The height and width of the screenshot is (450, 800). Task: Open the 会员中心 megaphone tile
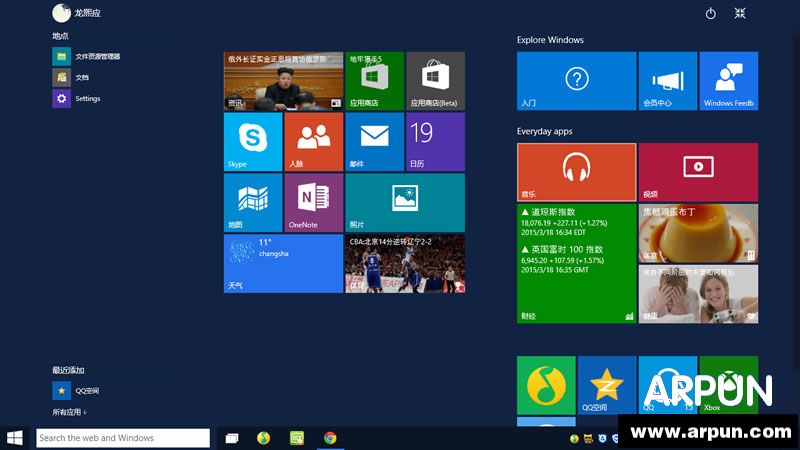pos(668,81)
